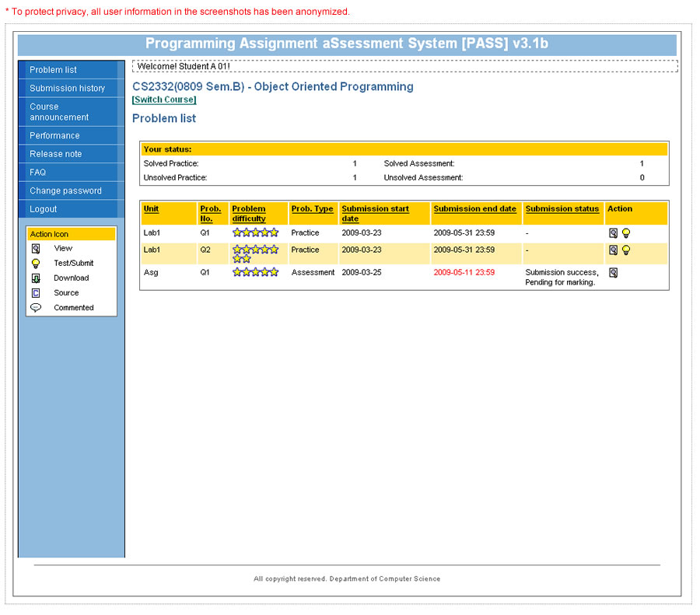This screenshot has width=700, height=615.
Task: Go to Course announcement page
Action: coord(59,112)
